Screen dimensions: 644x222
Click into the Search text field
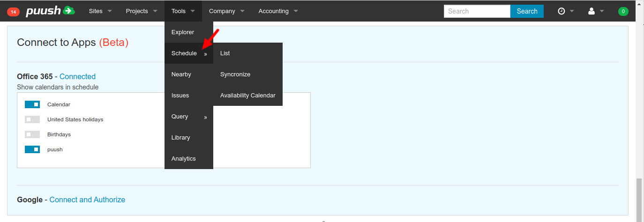point(477,11)
